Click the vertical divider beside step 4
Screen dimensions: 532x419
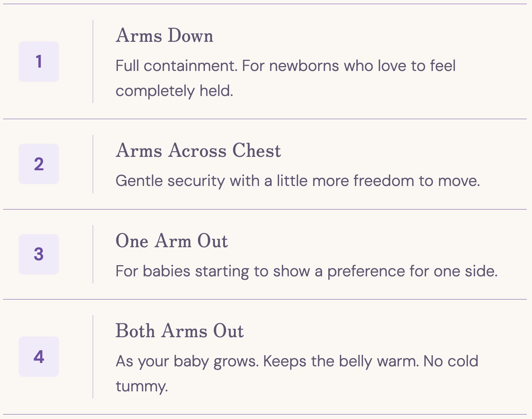[x=93, y=357]
